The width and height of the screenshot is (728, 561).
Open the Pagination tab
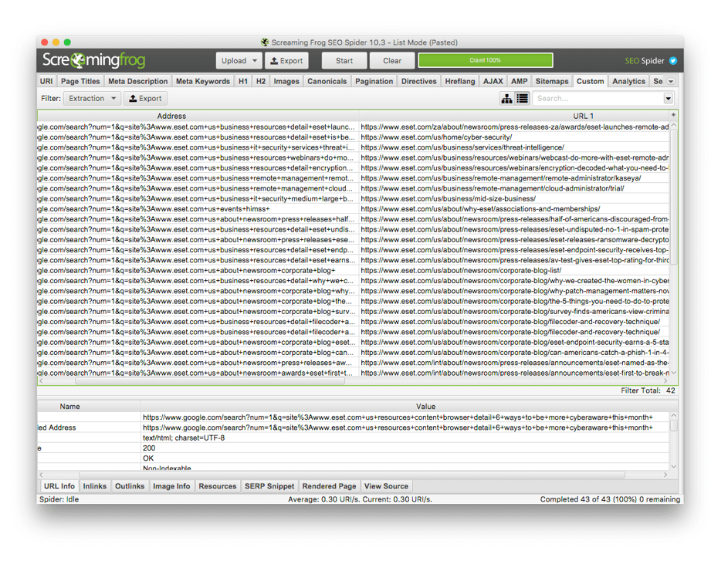tap(374, 81)
